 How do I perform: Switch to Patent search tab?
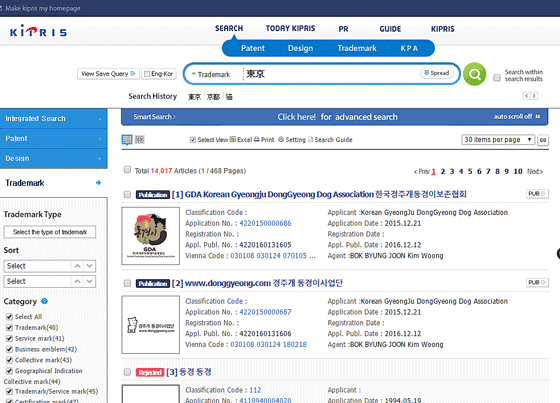point(253,48)
